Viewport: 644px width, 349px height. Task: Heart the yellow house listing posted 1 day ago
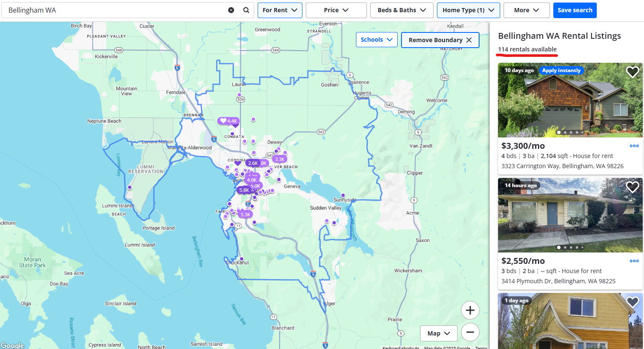(x=632, y=302)
